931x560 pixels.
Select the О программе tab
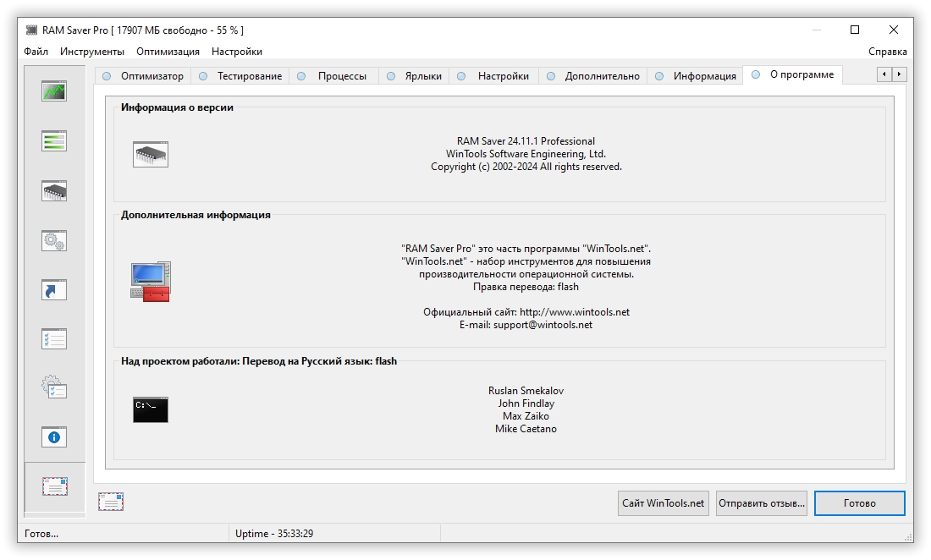point(793,74)
